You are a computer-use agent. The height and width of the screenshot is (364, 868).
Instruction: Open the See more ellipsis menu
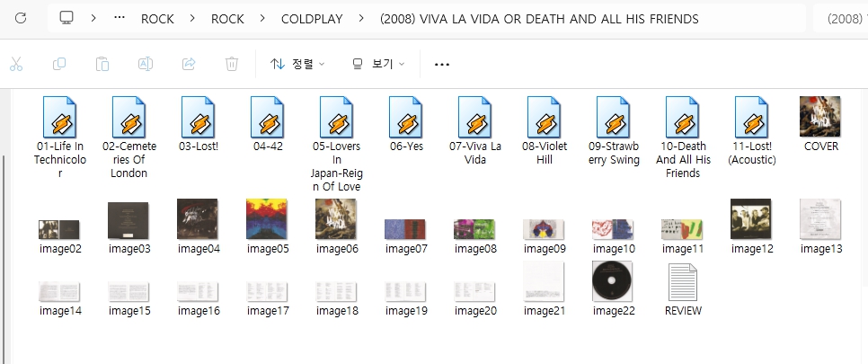(x=441, y=64)
